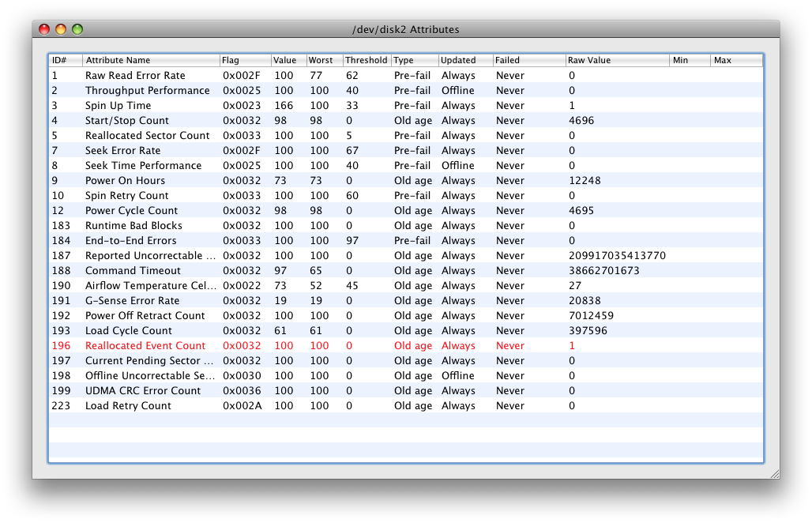Select the G-Sense Error Rate row

point(406,301)
